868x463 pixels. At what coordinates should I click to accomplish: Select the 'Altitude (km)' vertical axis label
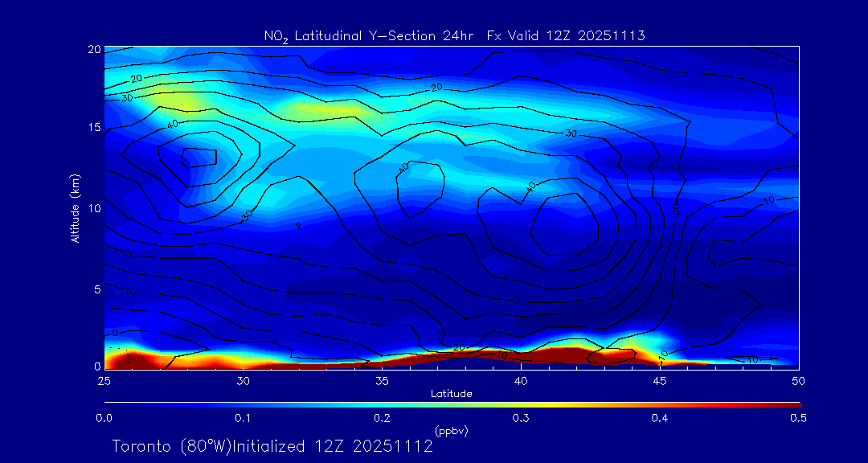point(74,207)
